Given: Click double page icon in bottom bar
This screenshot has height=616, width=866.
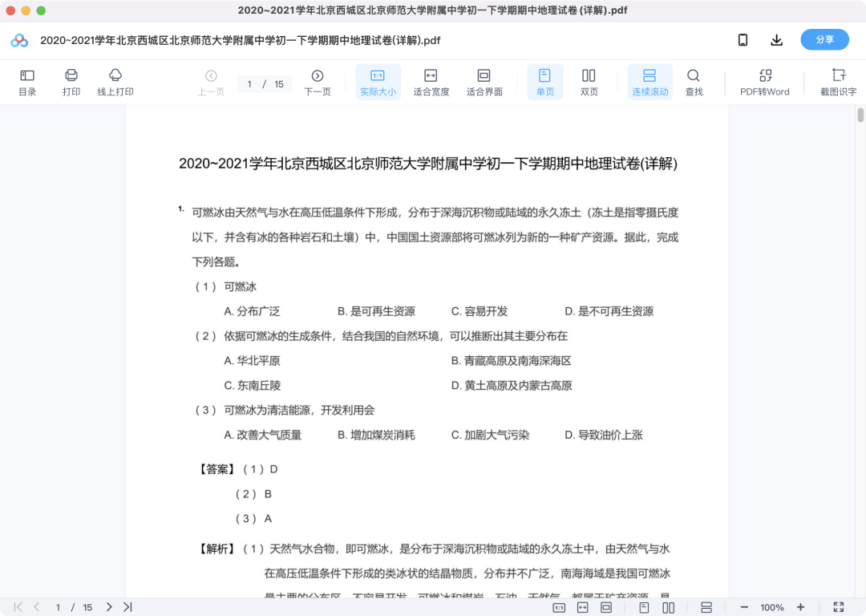Looking at the screenshot, I should 668,607.
